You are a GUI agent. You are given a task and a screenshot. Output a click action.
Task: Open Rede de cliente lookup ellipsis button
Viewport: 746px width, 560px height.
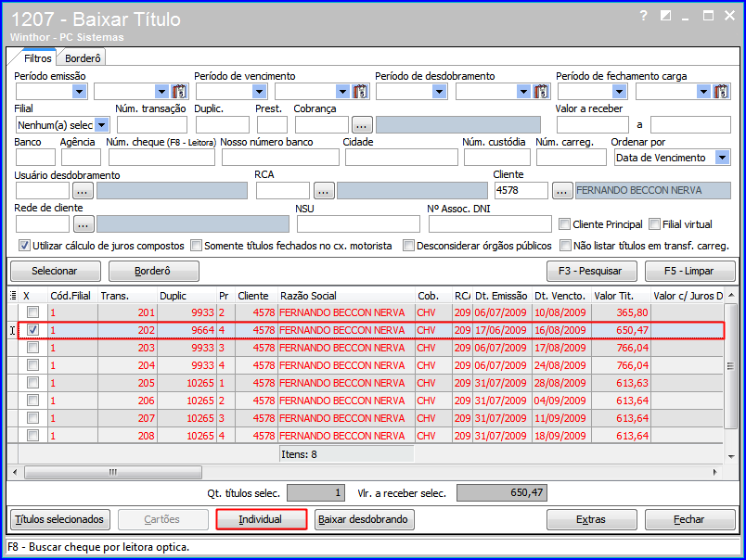pos(83,224)
